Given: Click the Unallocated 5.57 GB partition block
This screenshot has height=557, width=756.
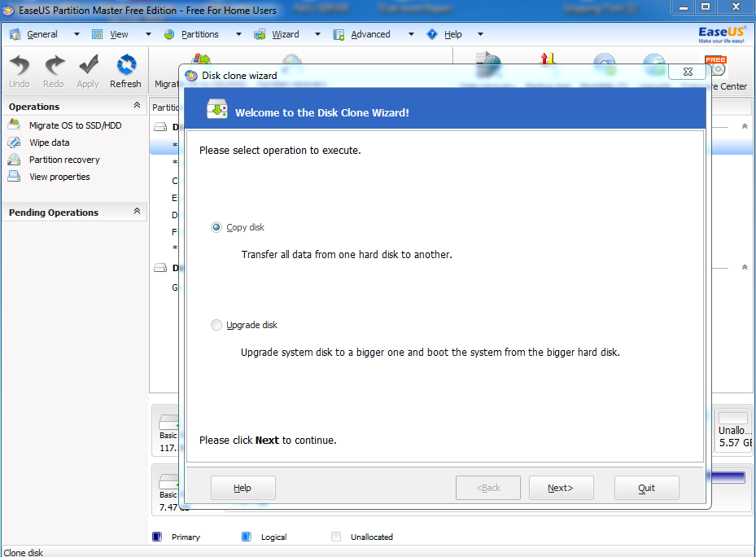Looking at the screenshot, I should [x=733, y=429].
